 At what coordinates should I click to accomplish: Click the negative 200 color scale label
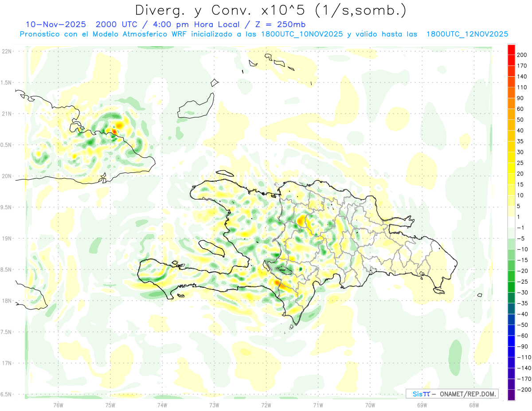coord(524,390)
